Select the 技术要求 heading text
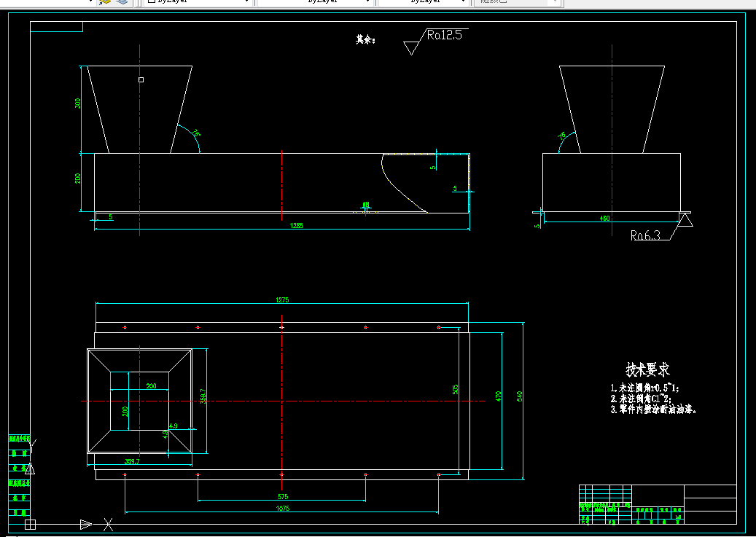 click(x=647, y=369)
